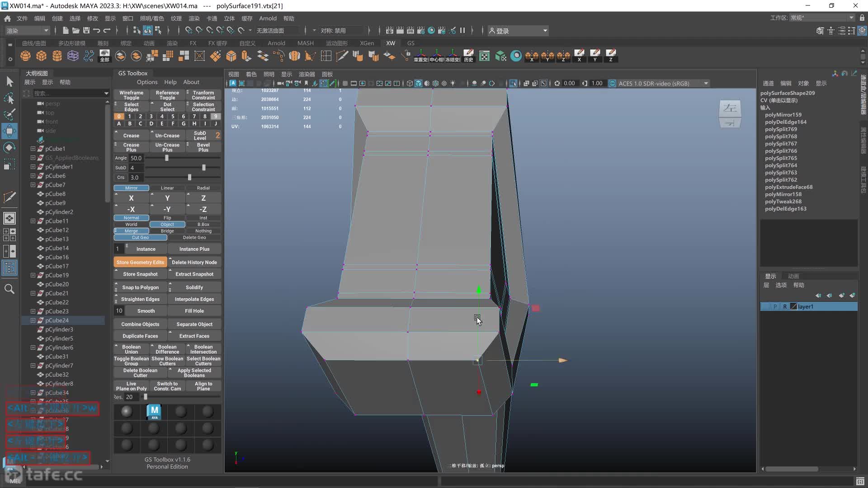Expand the pCube24 node in Outliner
The height and width of the screenshot is (488, 868).
coord(33,320)
